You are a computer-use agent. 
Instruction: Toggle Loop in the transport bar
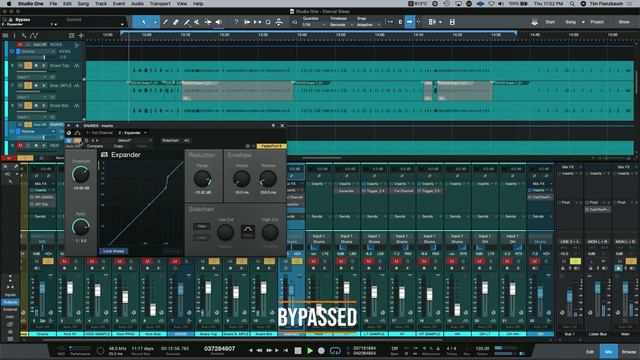pyautogui.click(x=335, y=351)
